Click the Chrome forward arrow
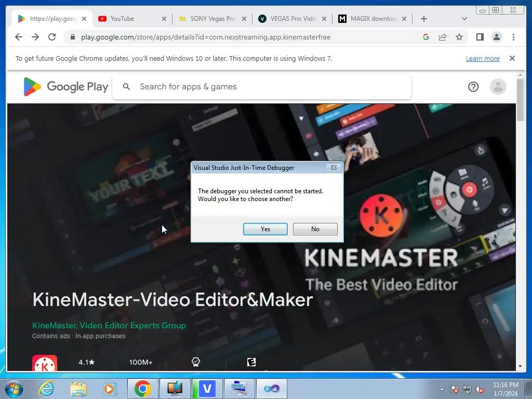Viewport: 532px width, 399px height. coord(35,37)
